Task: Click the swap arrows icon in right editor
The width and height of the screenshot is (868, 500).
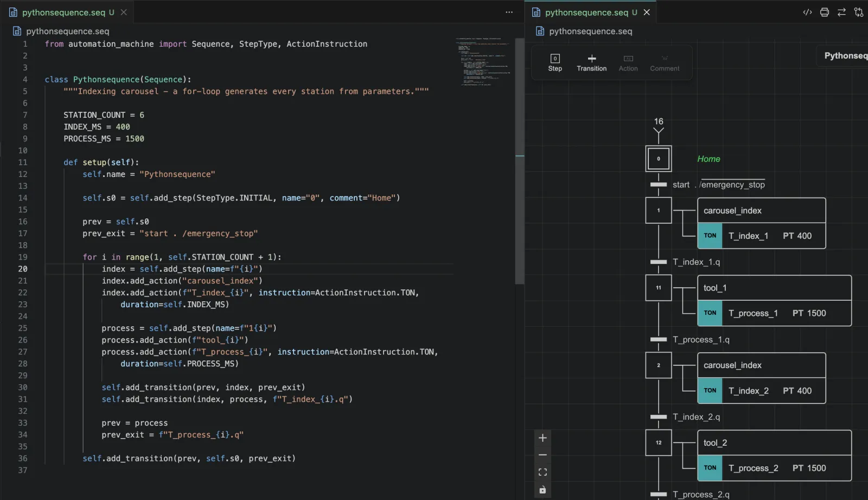Action: (841, 12)
